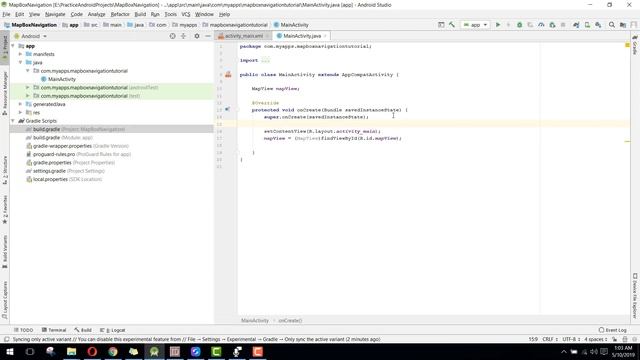The image size is (640, 360).
Task: Click the read-only lock icon in status bar
Action: (614, 339)
